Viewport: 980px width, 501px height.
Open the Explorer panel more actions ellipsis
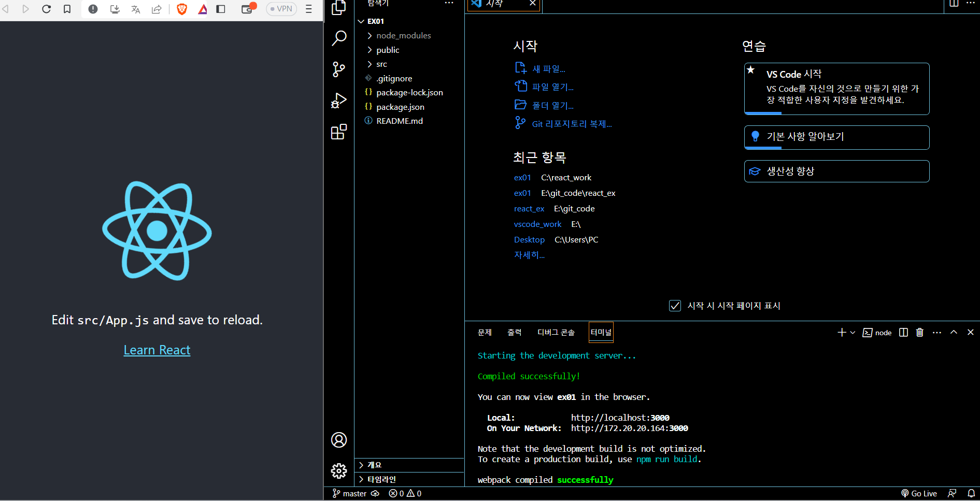coord(449,3)
